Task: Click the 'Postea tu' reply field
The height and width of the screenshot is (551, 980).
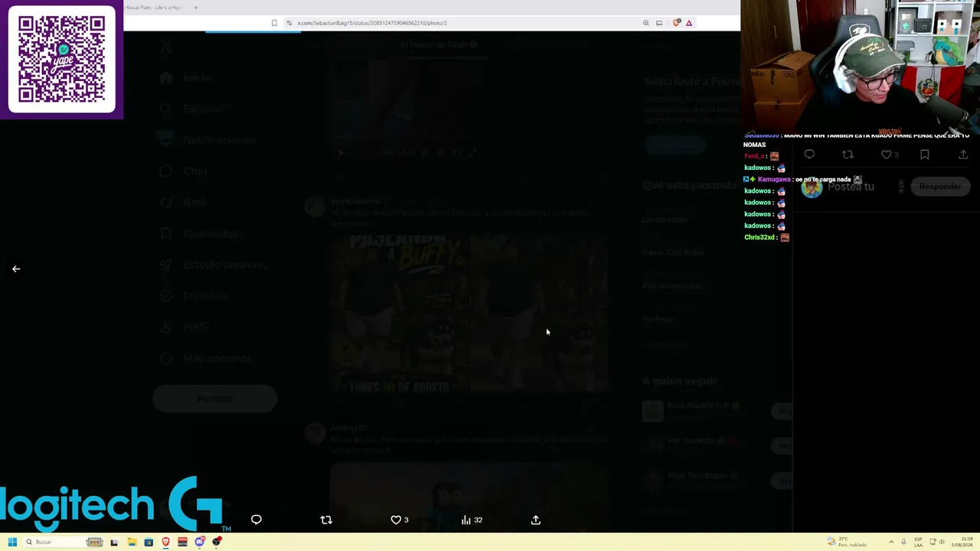Action: coord(851,187)
